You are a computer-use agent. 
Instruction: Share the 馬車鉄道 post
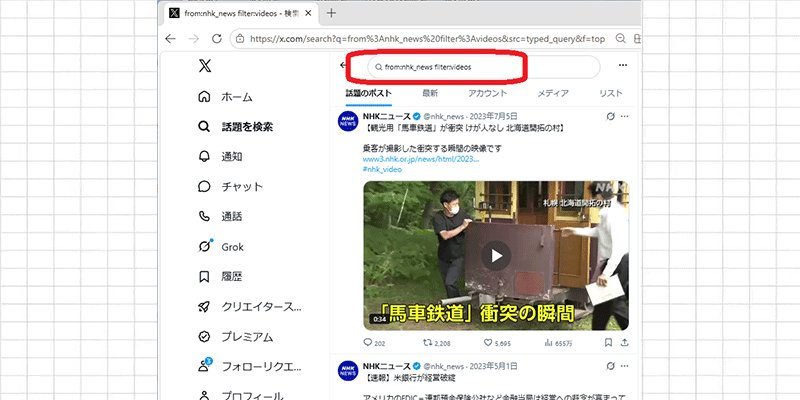624,342
